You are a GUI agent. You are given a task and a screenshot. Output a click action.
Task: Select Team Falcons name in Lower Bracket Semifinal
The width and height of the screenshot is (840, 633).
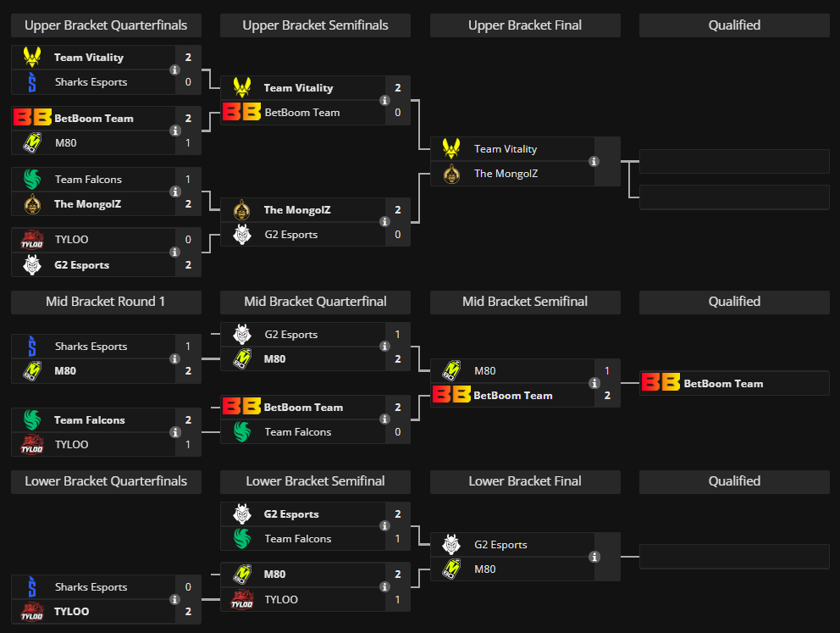[298, 539]
